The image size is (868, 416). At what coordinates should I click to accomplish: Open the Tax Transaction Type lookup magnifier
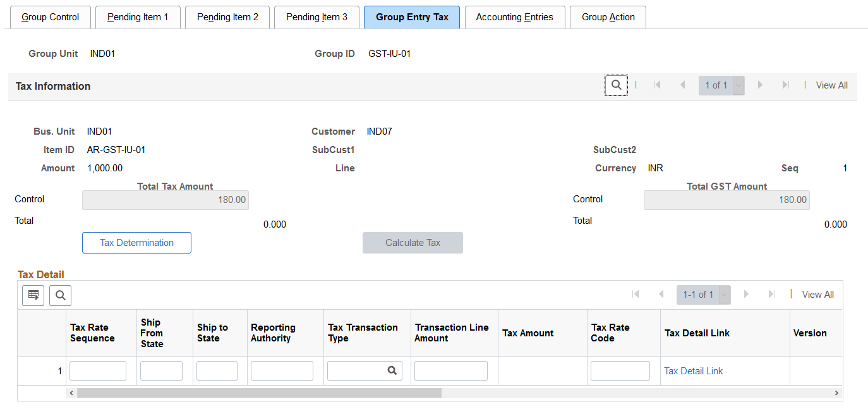tap(392, 370)
